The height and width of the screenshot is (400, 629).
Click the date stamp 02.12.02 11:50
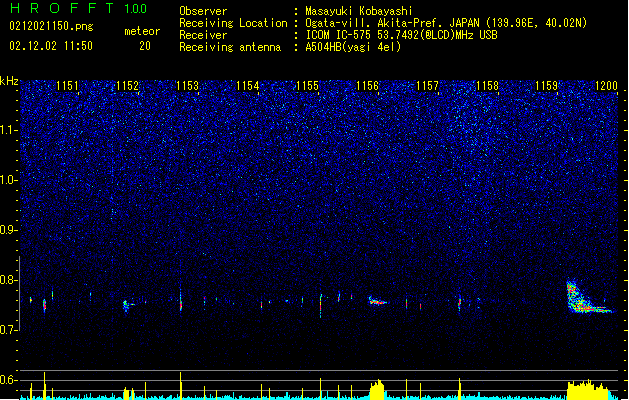click(51, 46)
